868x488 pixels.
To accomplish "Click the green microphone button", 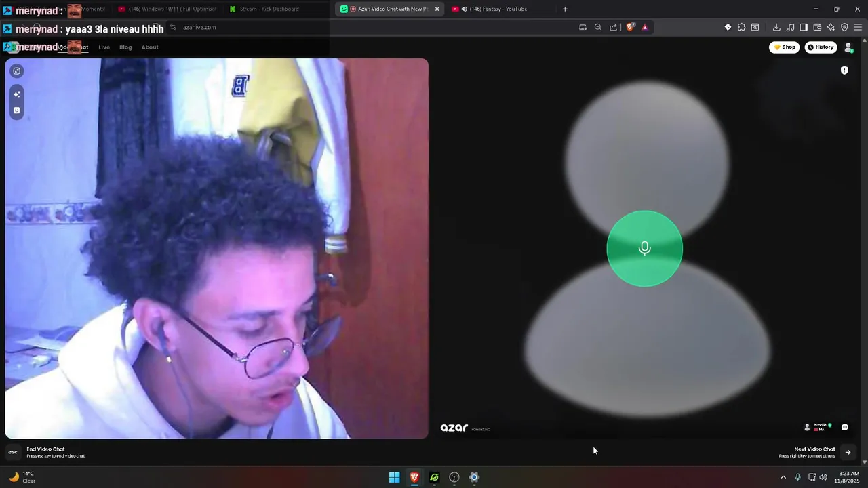I will [644, 249].
